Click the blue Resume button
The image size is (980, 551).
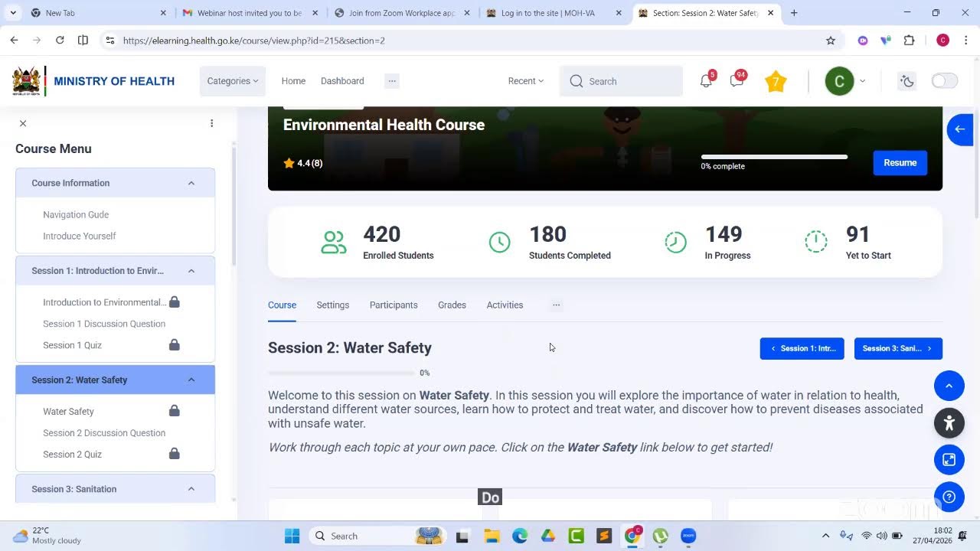coord(900,162)
